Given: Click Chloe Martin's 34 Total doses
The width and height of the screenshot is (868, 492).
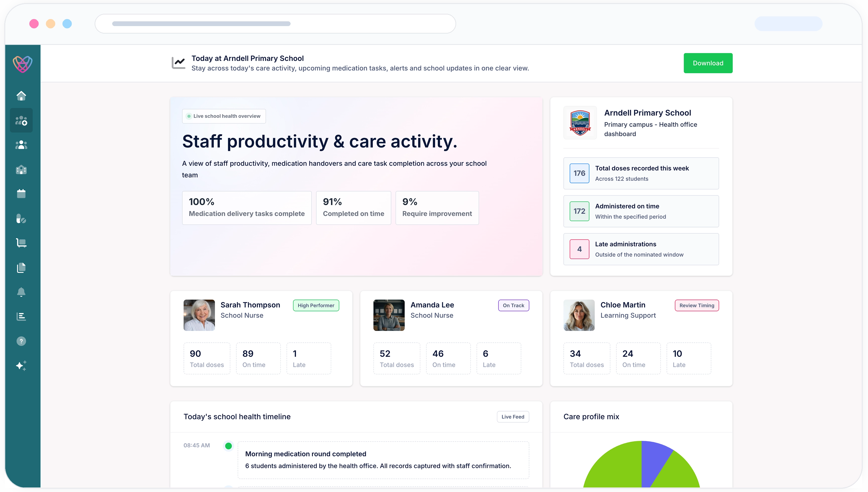Looking at the screenshot, I should [x=587, y=359].
